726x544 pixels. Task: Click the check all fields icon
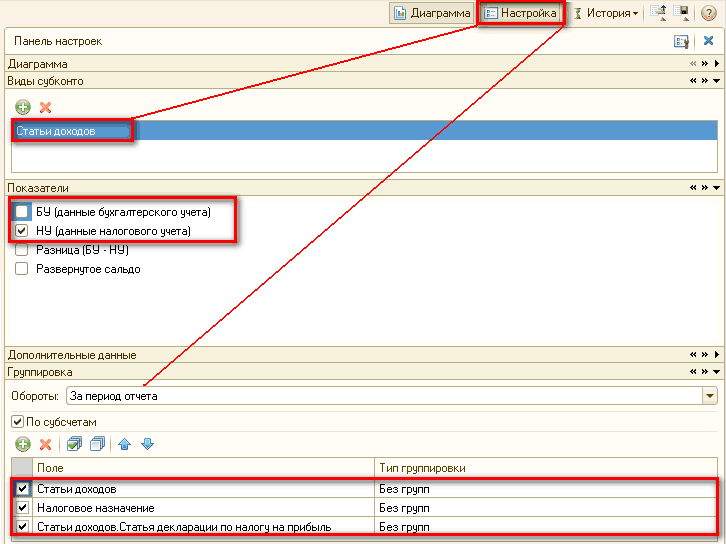coord(74,444)
